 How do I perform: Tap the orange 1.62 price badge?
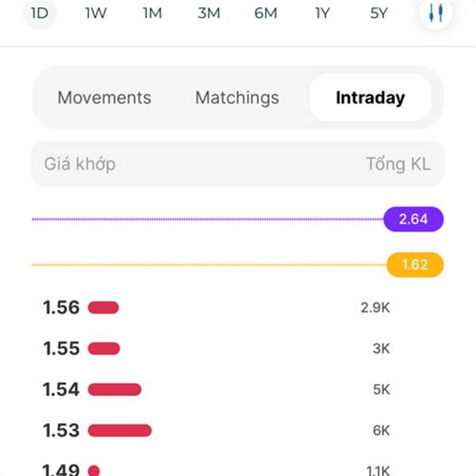415,265
